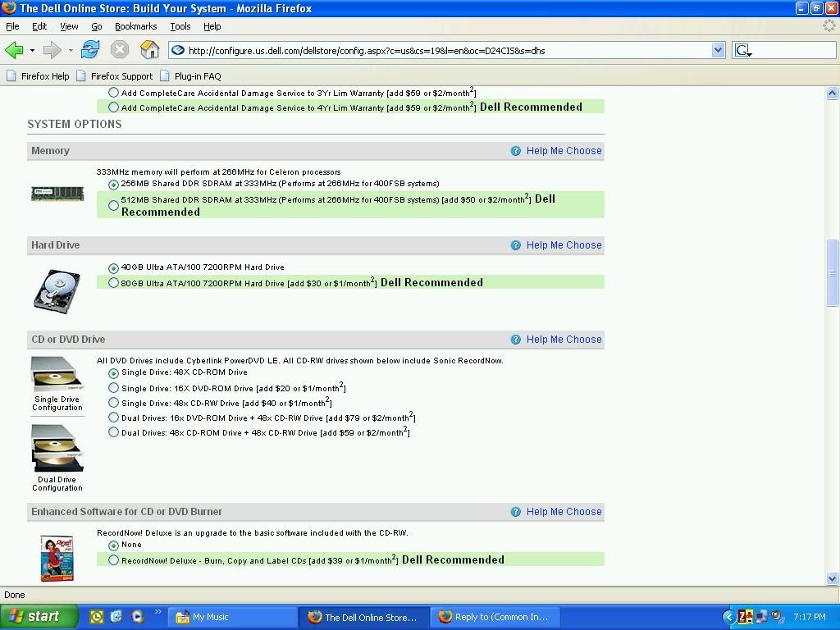Expand the Quick Launch overflow chevron
The image size is (840, 630).
(157, 611)
